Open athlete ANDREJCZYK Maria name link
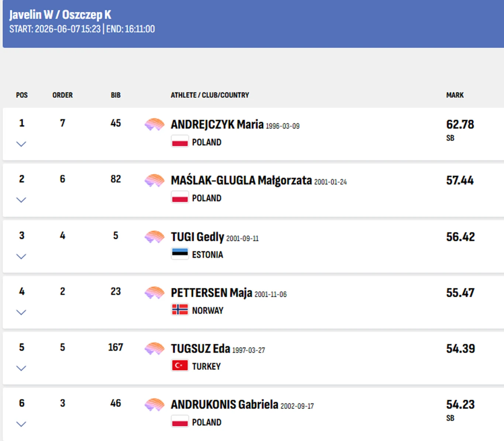This screenshot has height=441, width=504. [x=217, y=124]
